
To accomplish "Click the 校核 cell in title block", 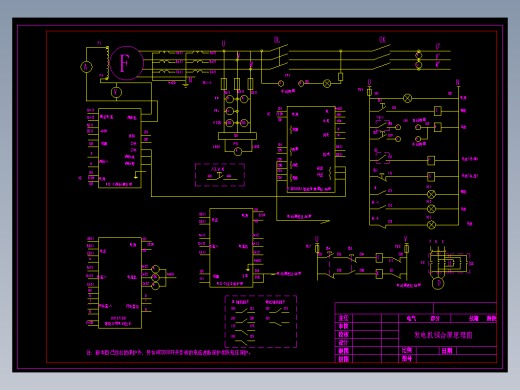I will pyautogui.click(x=343, y=334).
